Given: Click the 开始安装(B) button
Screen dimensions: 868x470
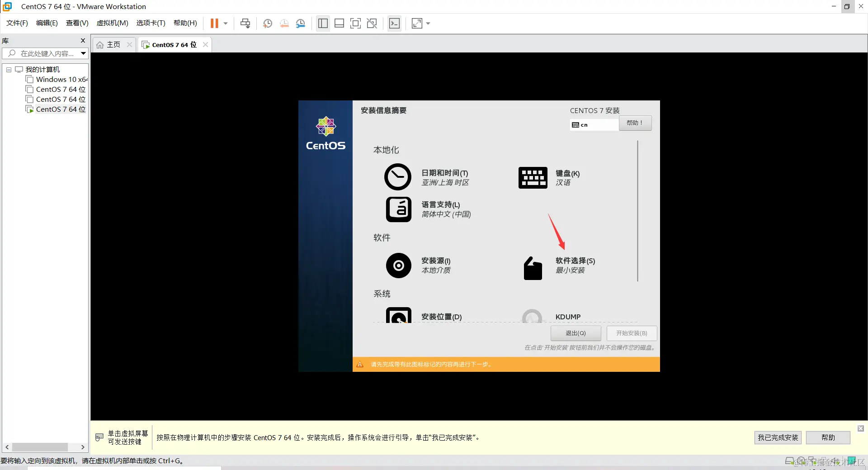Looking at the screenshot, I should pos(632,333).
